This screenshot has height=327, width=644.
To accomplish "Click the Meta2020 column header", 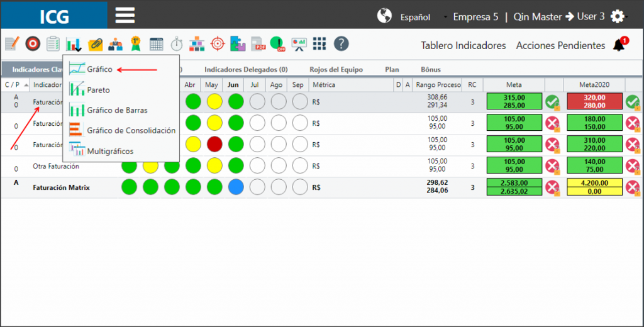I will tap(594, 85).
